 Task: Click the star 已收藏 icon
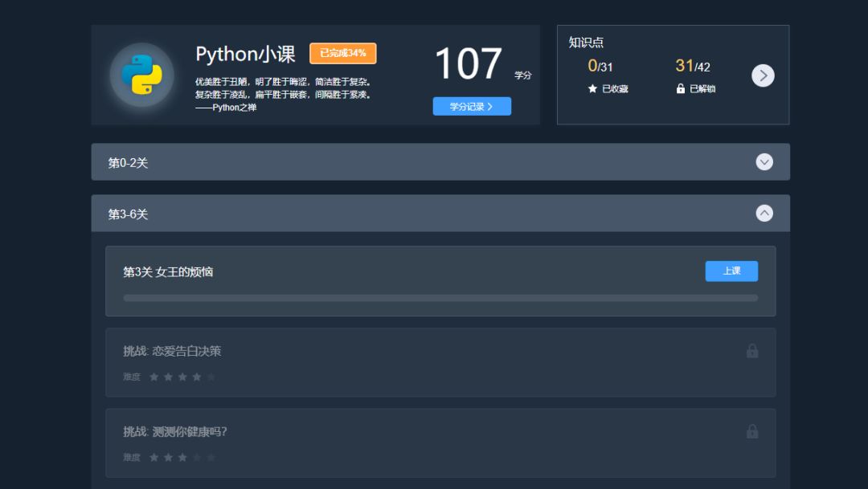point(592,88)
